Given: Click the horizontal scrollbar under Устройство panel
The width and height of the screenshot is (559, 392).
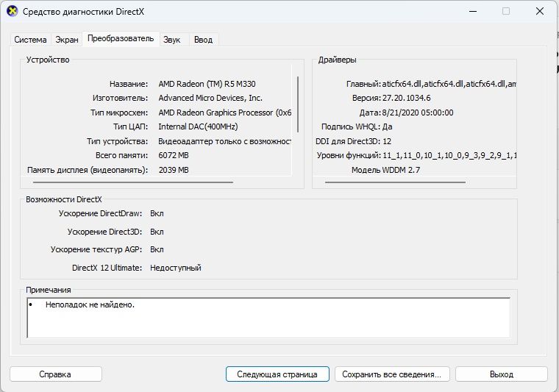Looking at the screenshot, I should pos(133,182).
